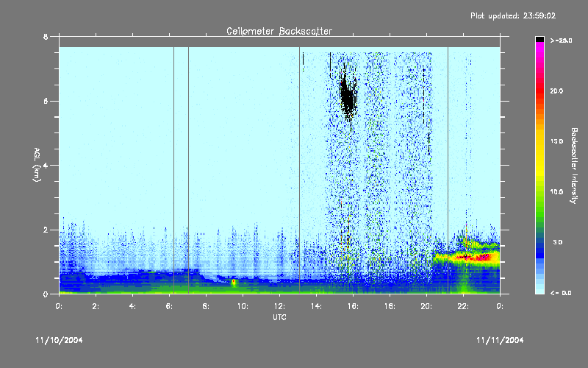
Task: Click the small red spot near 9:30 UTC
Action: tap(233, 281)
